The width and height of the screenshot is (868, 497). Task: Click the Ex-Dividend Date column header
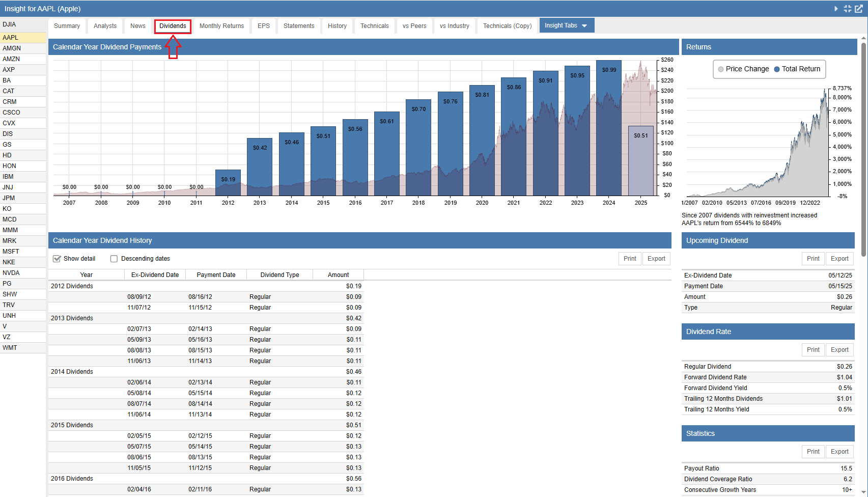point(155,275)
